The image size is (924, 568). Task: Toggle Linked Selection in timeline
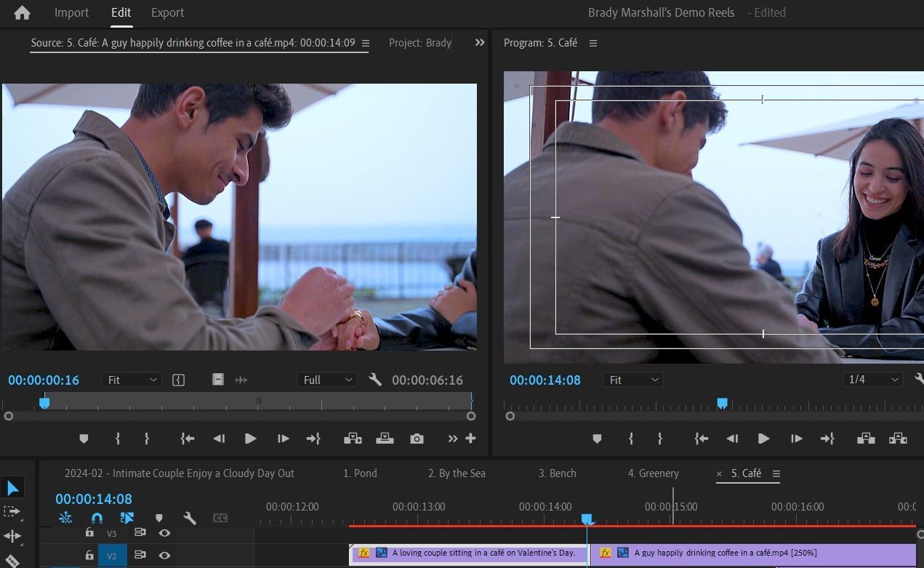coord(127,518)
